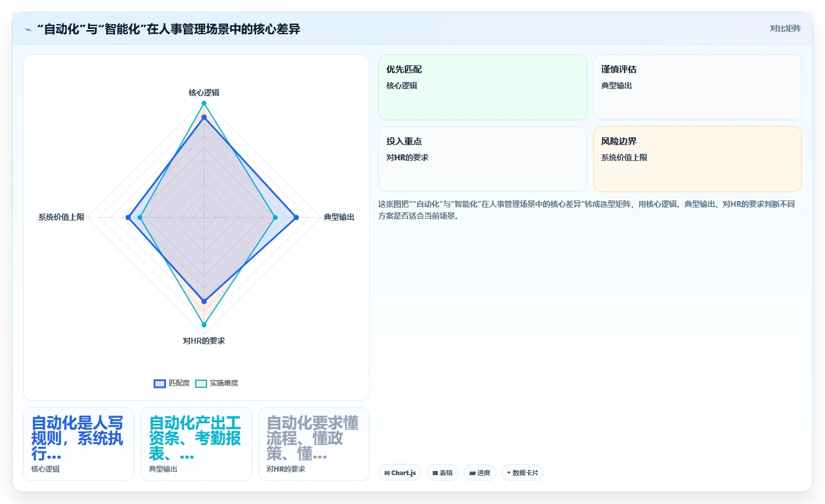Click the teal 实施难度 point on 核心逻辑 axis
This screenshot has height=504, width=825.
[204, 103]
